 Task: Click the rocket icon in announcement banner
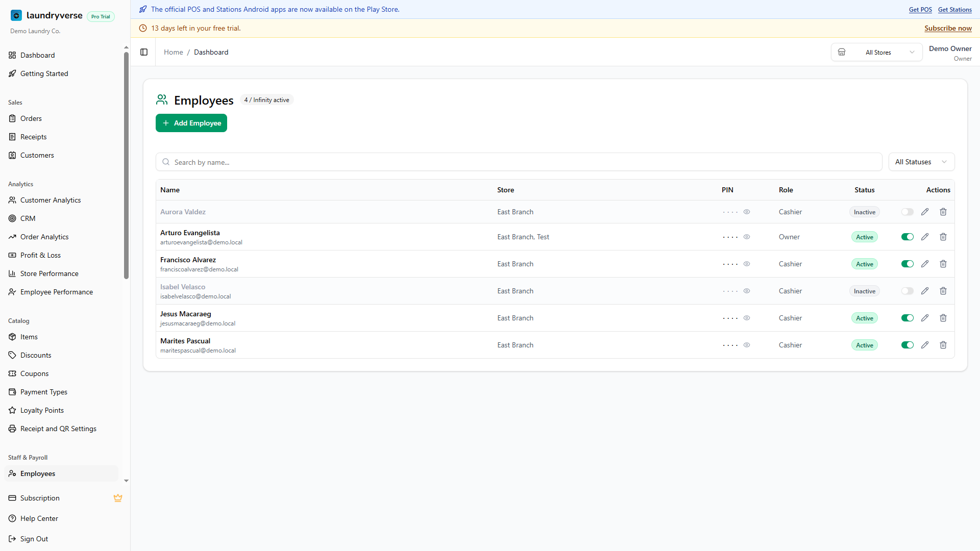[x=143, y=9]
